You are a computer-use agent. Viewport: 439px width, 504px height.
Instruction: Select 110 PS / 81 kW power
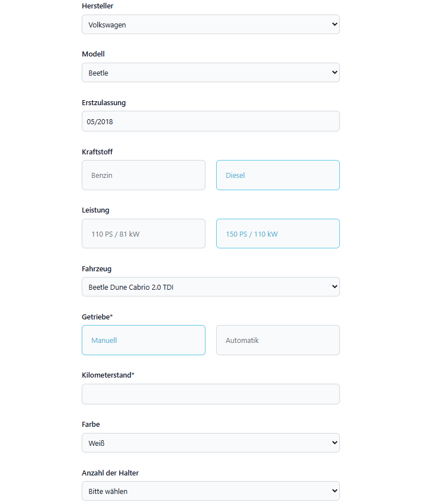point(143,234)
